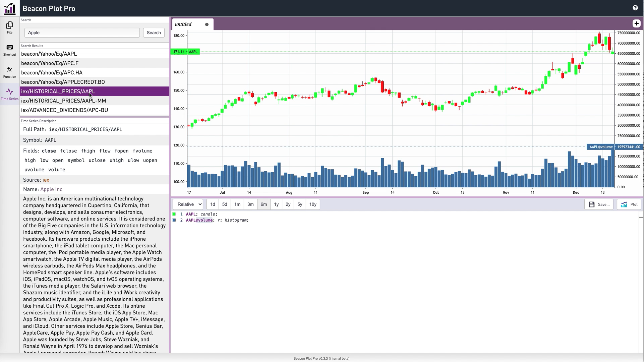This screenshot has width=644, height=362.
Task: Click the Full Path iex/HISTORICAL_PRICES/AAPL text
Action: [85, 129]
